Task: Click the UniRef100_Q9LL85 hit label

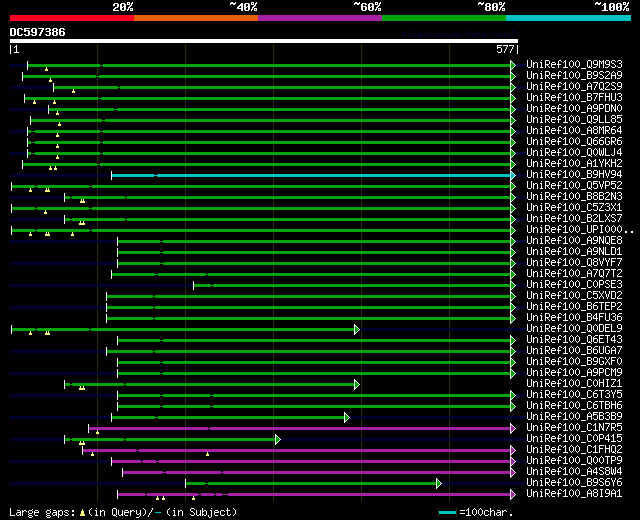Action: (x=574, y=119)
